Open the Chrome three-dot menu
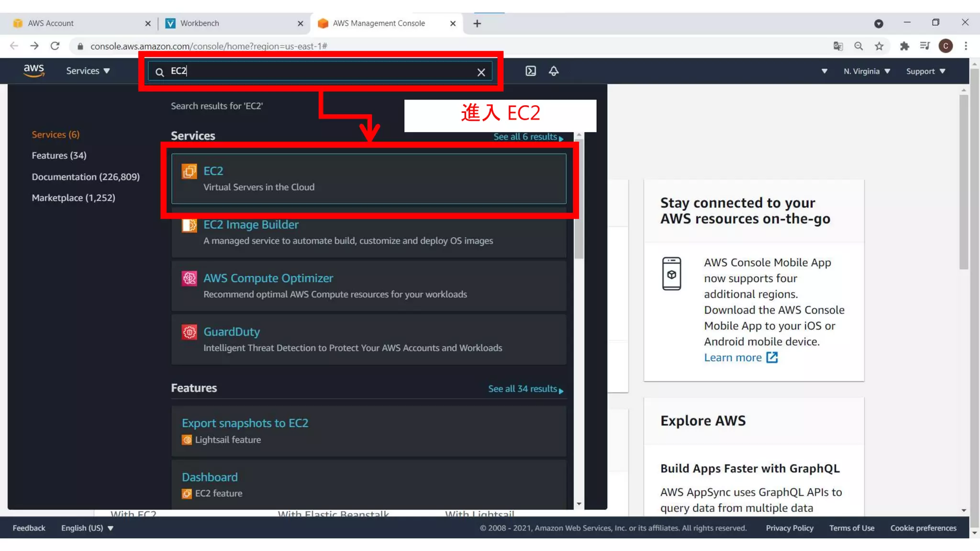Image resolution: width=980 pixels, height=551 pixels. [966, 46]
